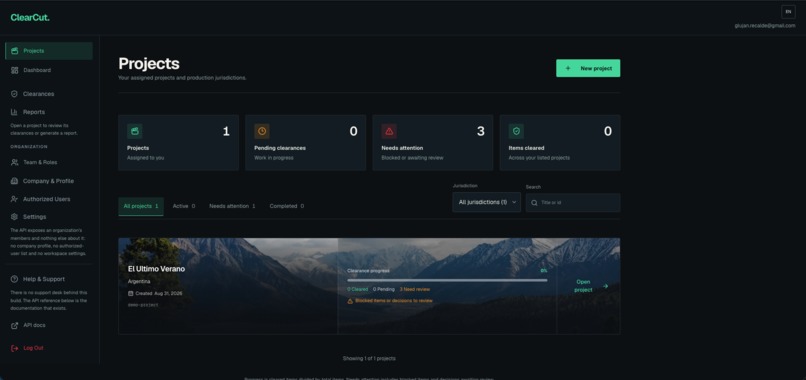
Task: Click the red Log Out arrow icon
Action: (x=14, y=348)
